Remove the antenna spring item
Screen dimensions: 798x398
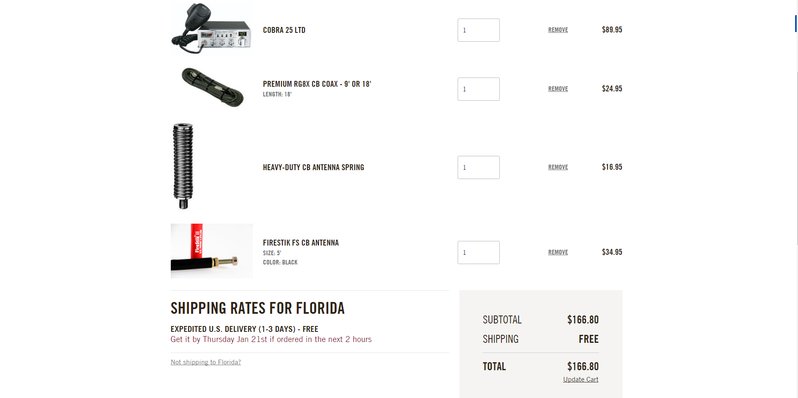click(x=558, y=167)
